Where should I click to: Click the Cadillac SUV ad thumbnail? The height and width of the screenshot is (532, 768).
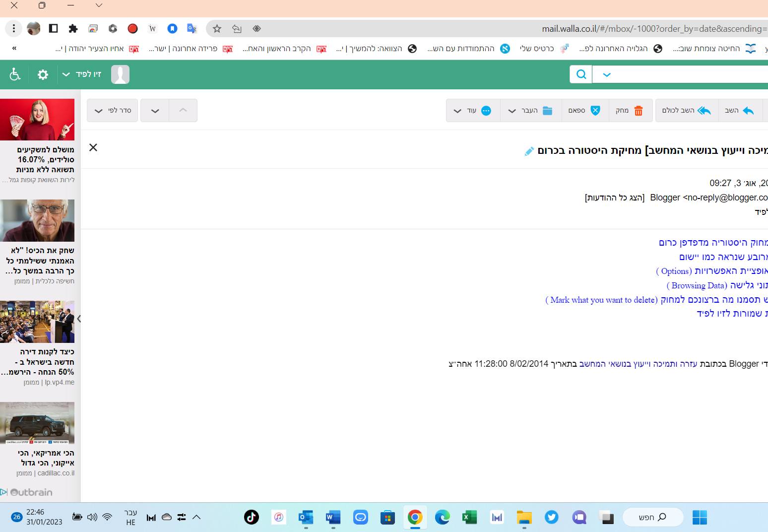[x=37, y=423]
